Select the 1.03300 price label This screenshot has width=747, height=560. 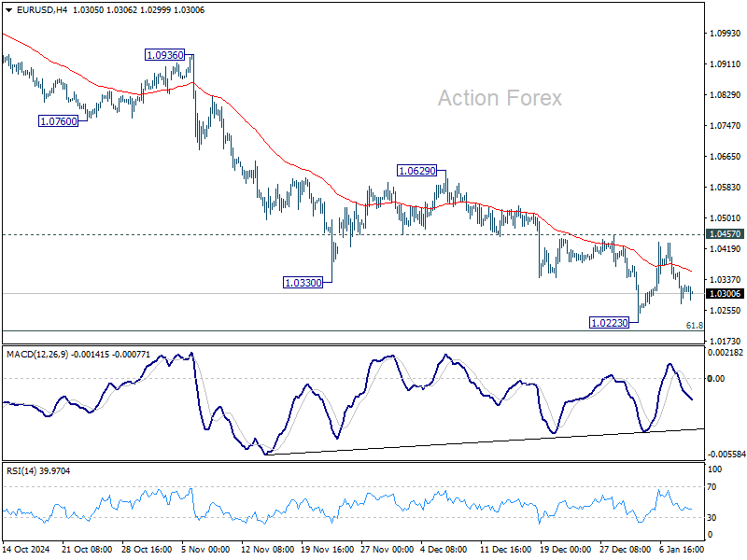303,283
